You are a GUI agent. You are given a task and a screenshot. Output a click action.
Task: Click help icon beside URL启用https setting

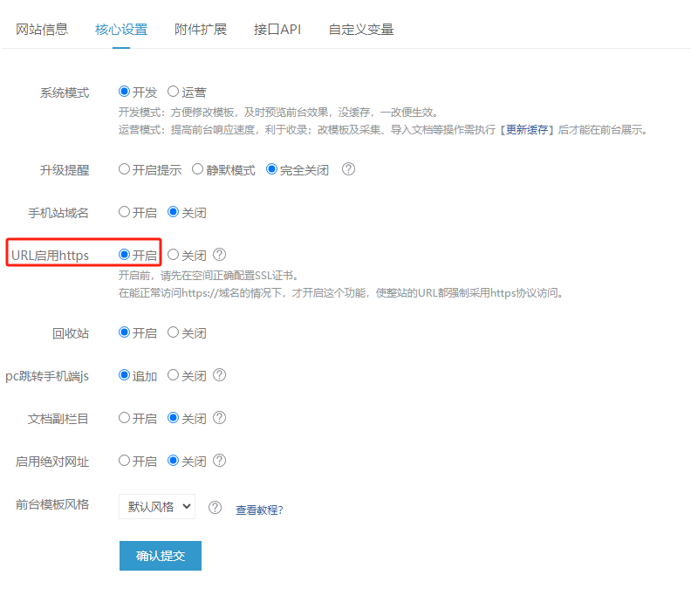(219, 255)
